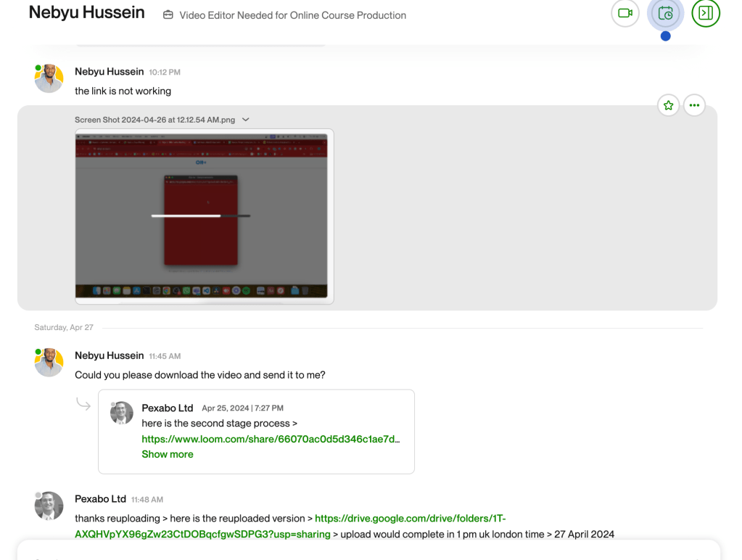This screenshot has height=560, width=742.
Task: Open the job title Video Editor Needed
Action: [x=292, y=15]
